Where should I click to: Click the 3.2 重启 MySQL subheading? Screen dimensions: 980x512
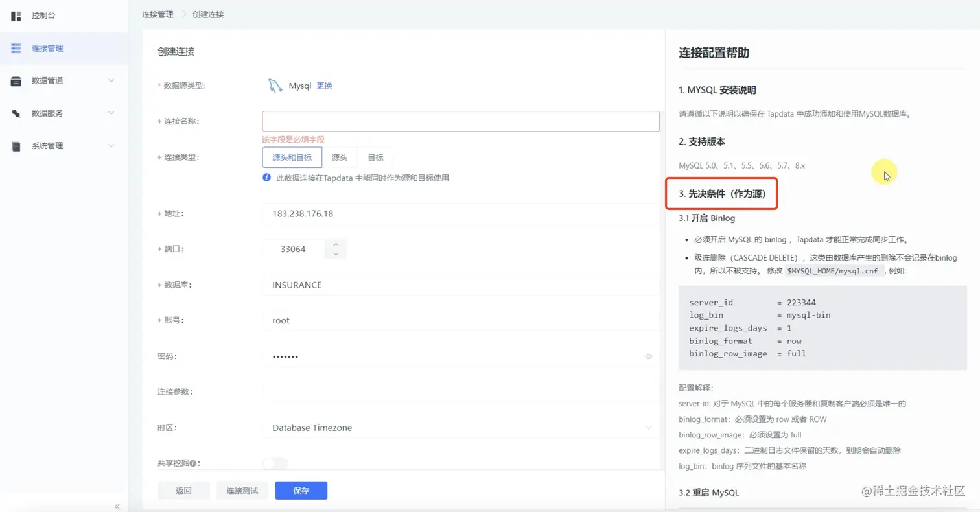tap(708, 493)
